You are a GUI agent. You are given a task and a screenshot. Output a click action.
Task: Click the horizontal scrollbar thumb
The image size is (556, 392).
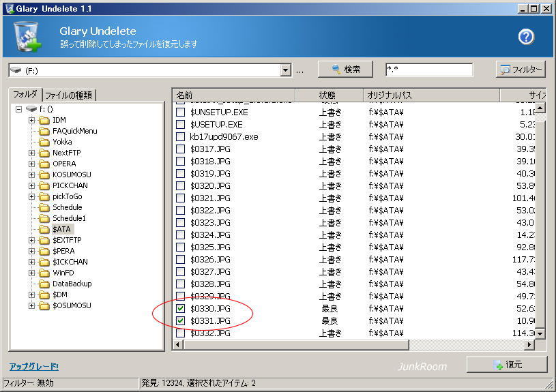point(297,344)
